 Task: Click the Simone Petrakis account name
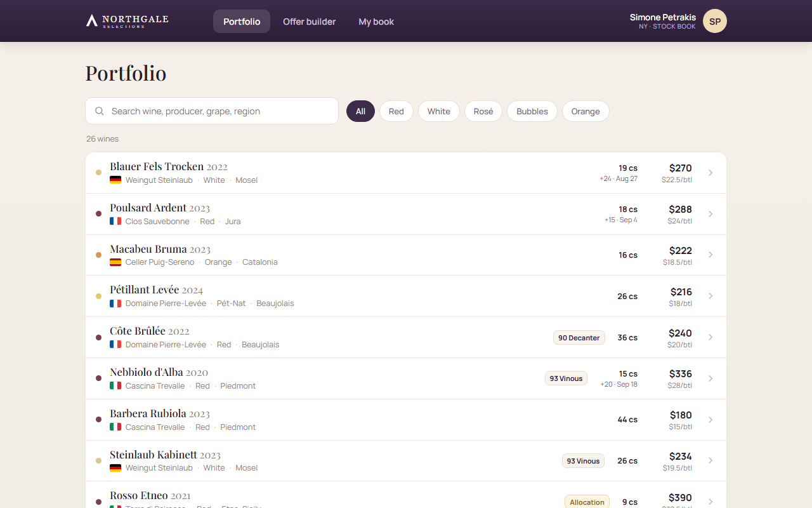click(x=663, y=17)
